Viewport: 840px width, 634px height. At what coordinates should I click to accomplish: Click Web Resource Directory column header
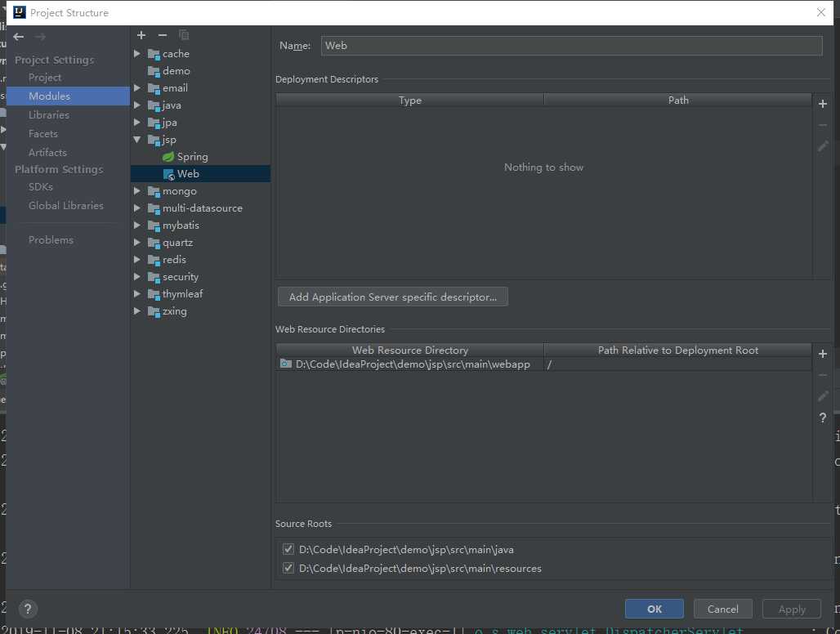pyautogui.click(x=410, y=350)
